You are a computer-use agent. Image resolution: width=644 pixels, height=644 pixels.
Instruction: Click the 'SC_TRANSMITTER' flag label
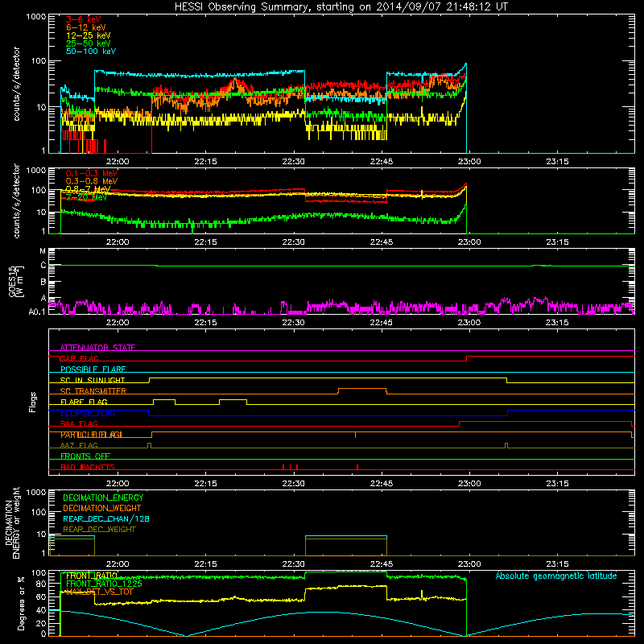93,391
